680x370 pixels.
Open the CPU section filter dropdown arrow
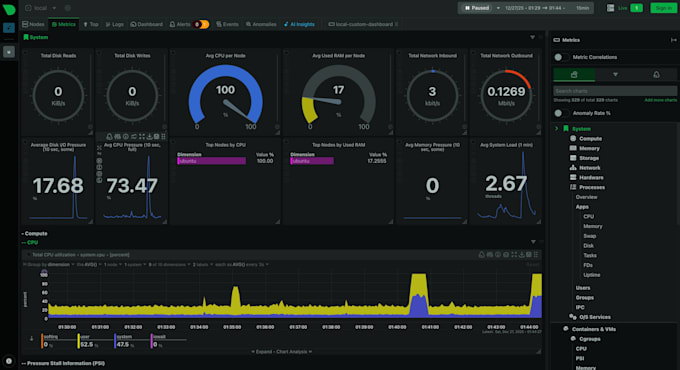[x=533, y=242]
